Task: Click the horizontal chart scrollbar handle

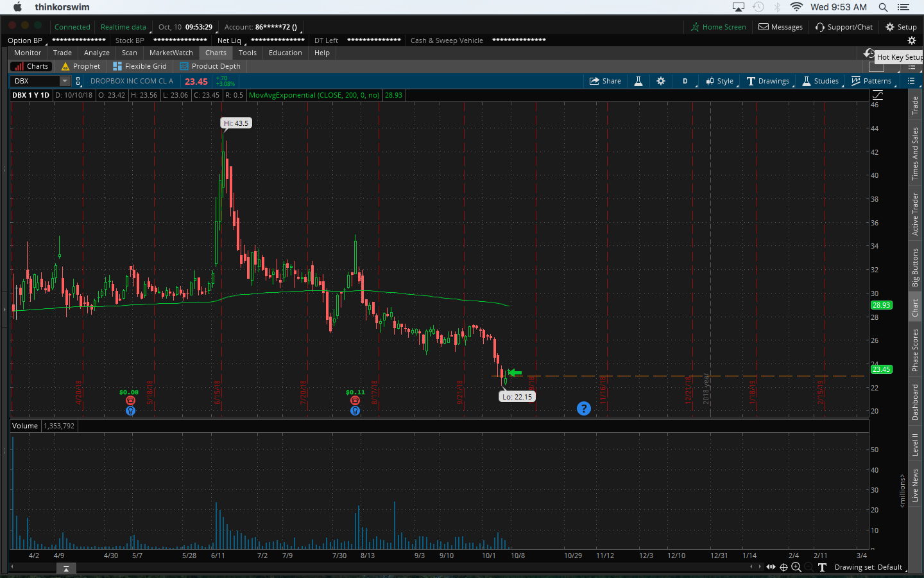Action: click(x=66, y=568)
